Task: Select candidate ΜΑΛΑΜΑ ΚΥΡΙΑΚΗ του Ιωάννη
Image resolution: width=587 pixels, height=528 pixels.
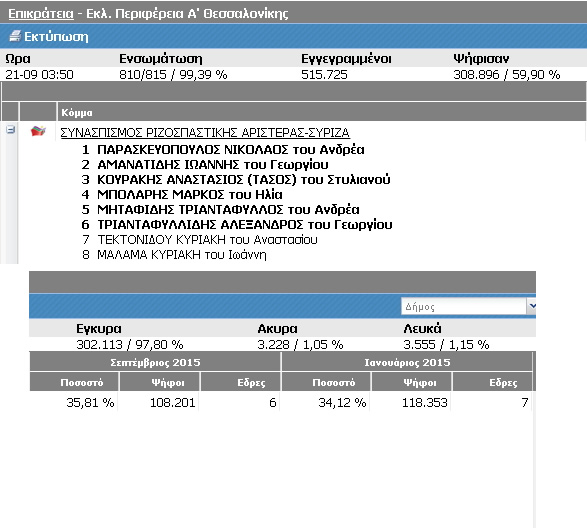Action: 182,255
